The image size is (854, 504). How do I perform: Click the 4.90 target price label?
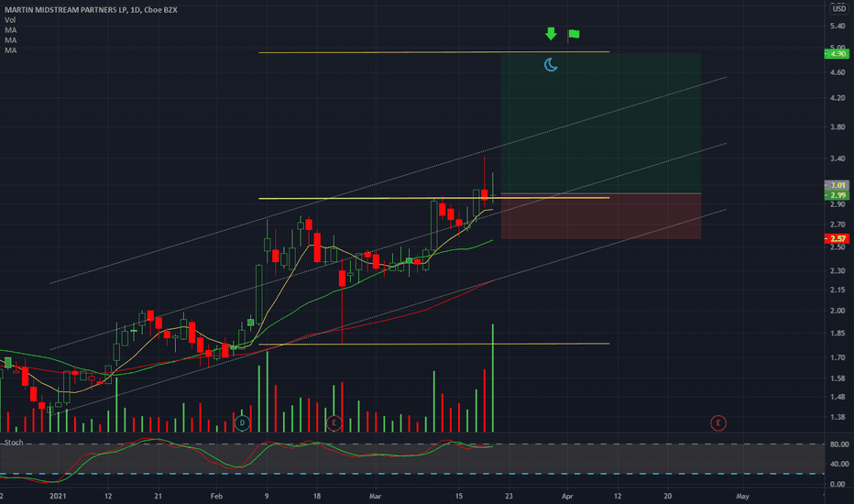click(x=838, y=53)
